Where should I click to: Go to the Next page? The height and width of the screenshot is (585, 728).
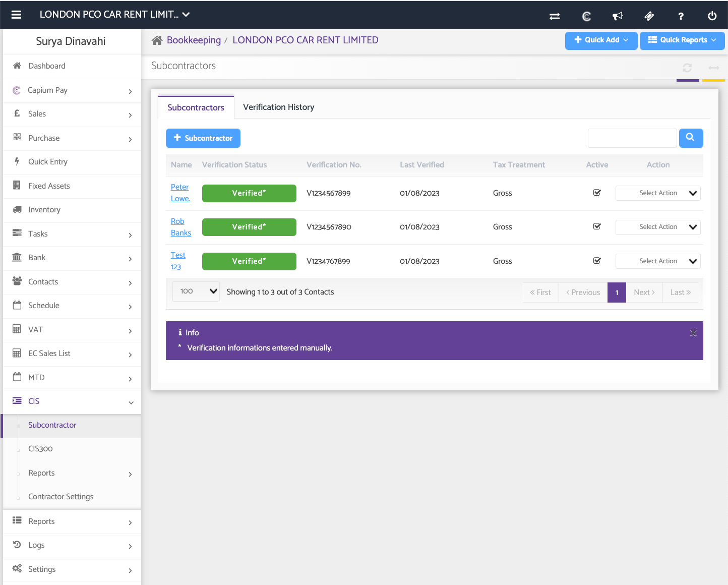[644, 292]
